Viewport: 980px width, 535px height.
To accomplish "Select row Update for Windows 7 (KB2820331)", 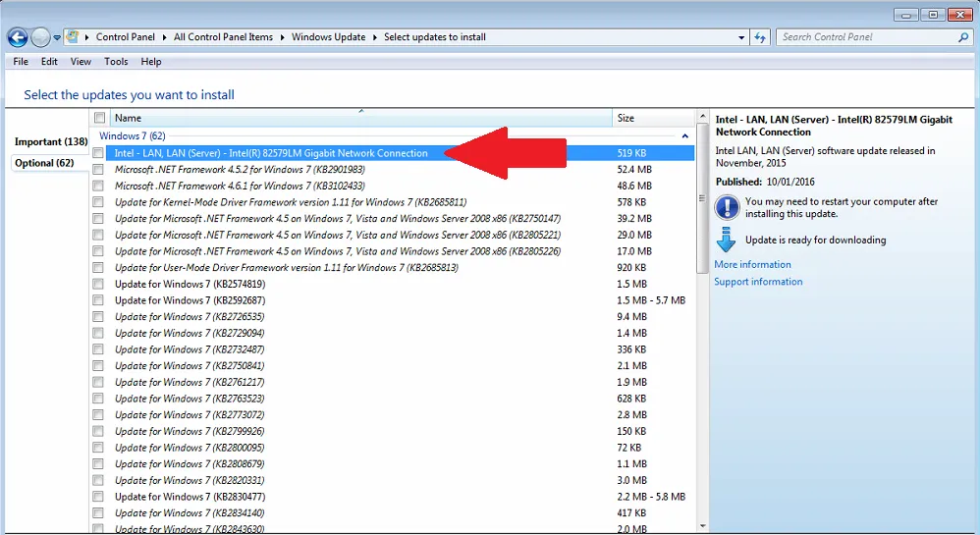I will point(400,480).
